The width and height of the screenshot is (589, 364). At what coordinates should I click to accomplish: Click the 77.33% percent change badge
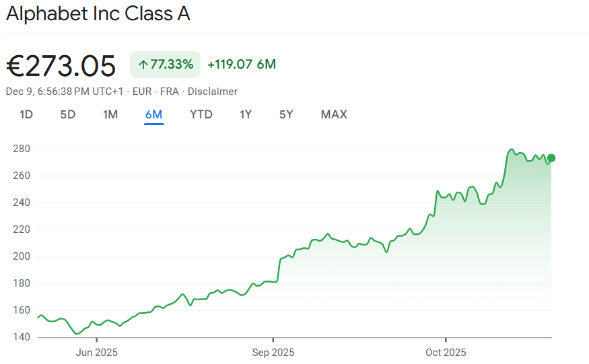click(165, 65)
